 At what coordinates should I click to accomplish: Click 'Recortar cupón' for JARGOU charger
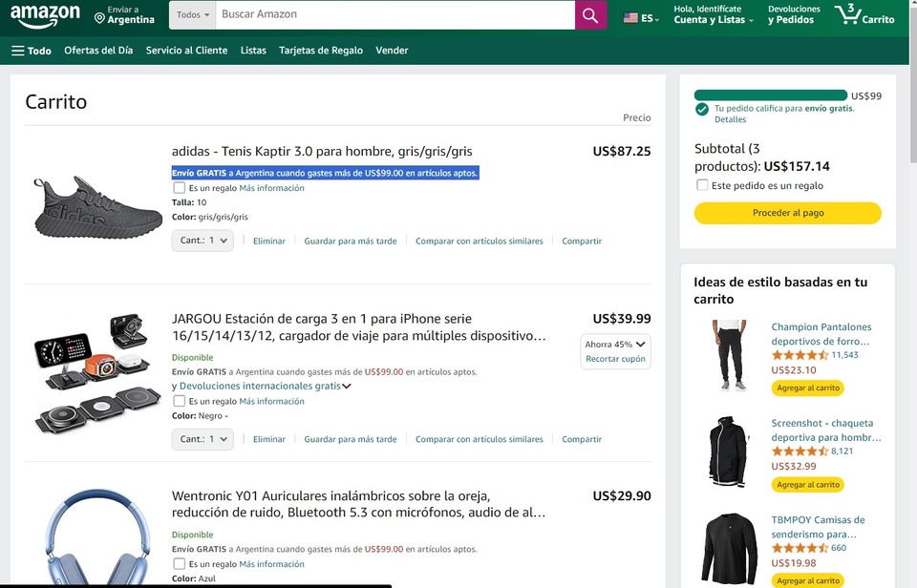click(x=615, y=359)
